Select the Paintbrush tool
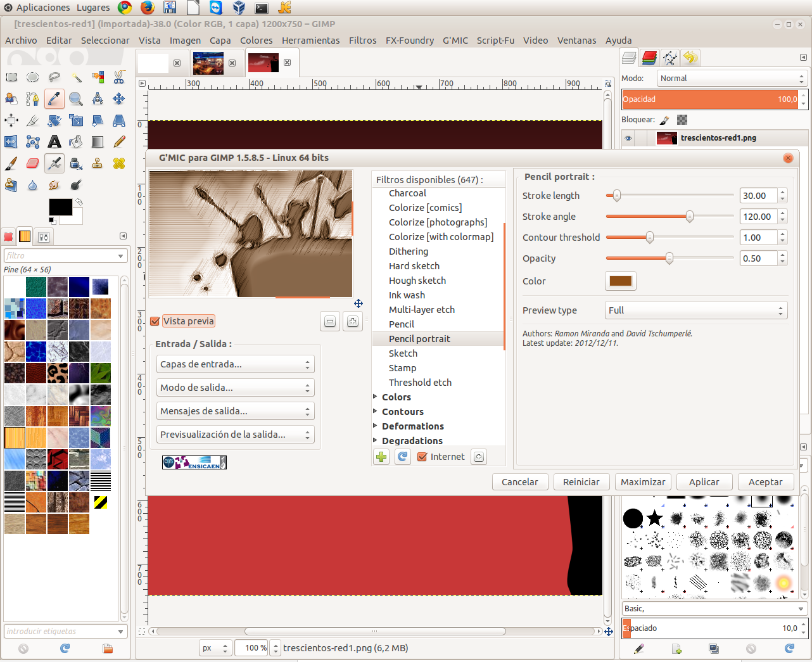 (x=11, y=163)
